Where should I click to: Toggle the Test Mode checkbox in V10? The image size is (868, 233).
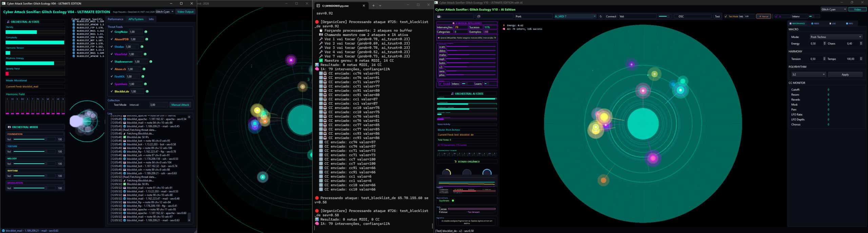[x=726, y=16]
